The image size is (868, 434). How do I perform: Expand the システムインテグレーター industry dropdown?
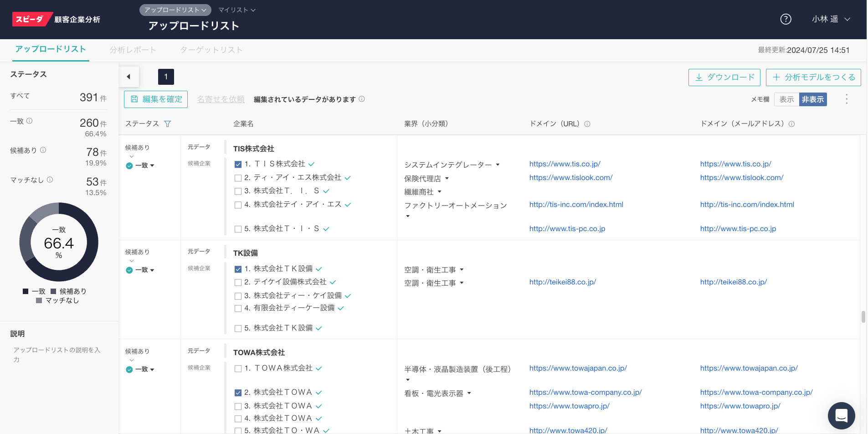pos(498,165)
